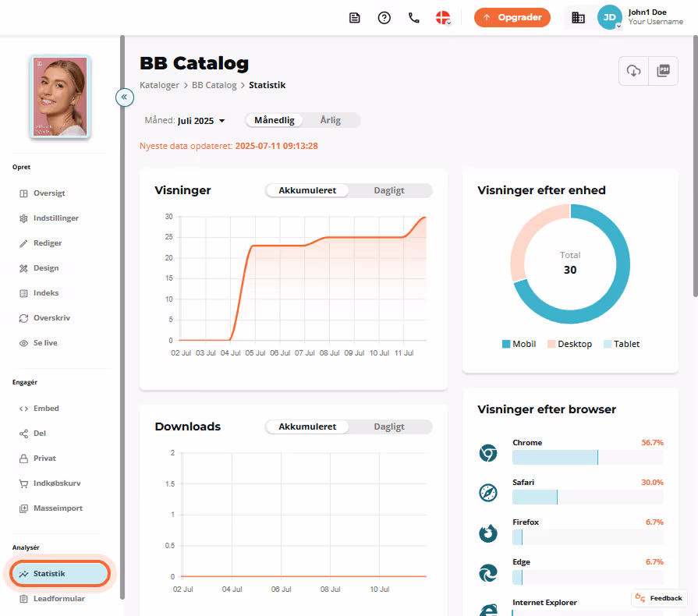The width and height of the screenshot is (698, 616).
Task: Click the orange Opgrader button
Action: point(512,18)
